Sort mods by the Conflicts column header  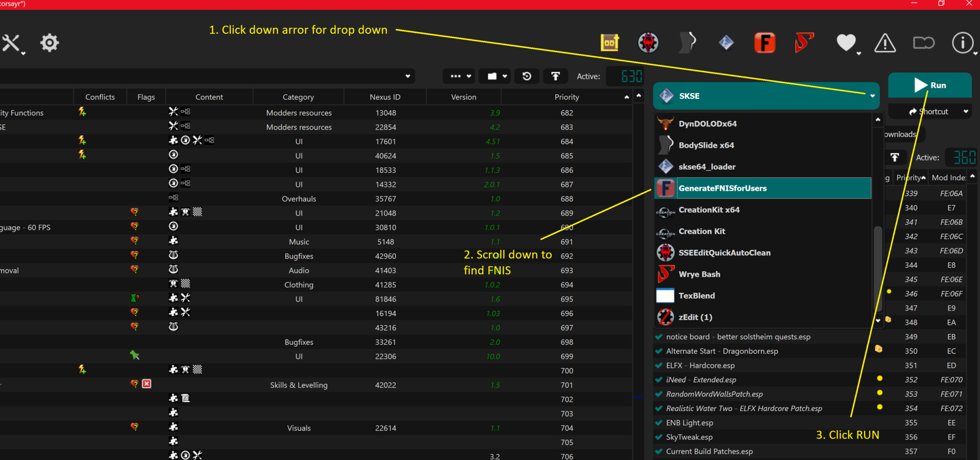click(100, 97)
